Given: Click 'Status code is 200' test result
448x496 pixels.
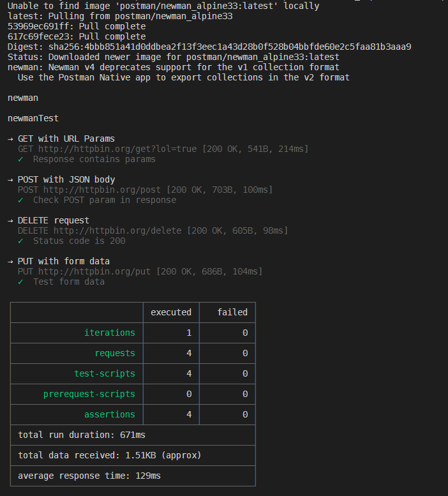Looking at the screenshot, I should pyautogui.click(x=79, y=241).
